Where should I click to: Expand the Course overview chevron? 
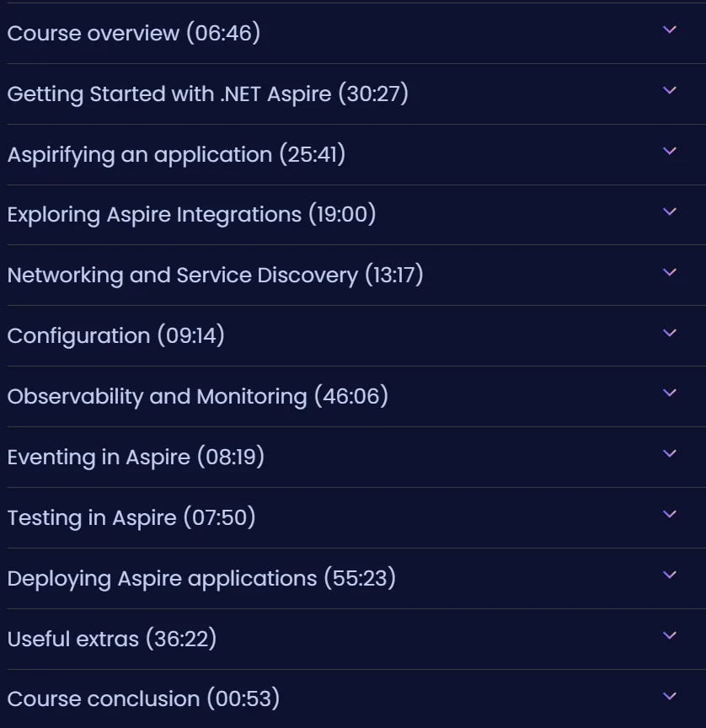pos(669,29)
